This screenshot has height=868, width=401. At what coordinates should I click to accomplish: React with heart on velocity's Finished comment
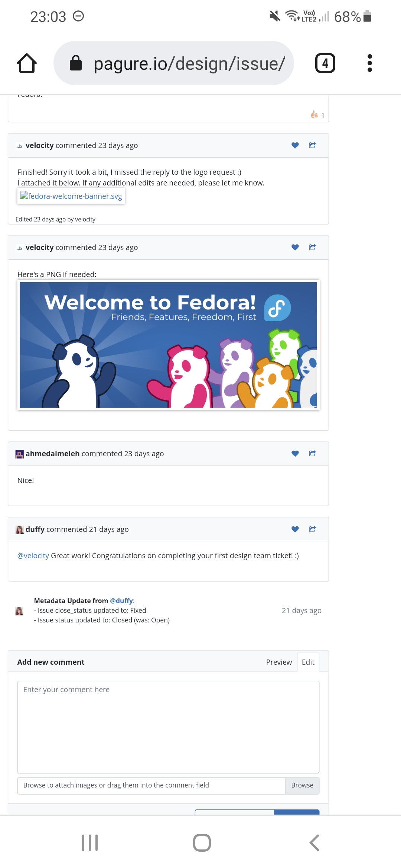(x=295, y=145)
